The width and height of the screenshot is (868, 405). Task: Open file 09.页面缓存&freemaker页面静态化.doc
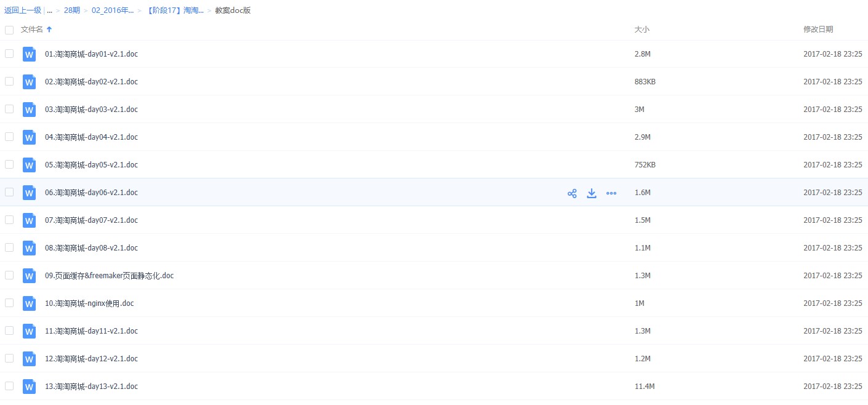coord(110,276)
